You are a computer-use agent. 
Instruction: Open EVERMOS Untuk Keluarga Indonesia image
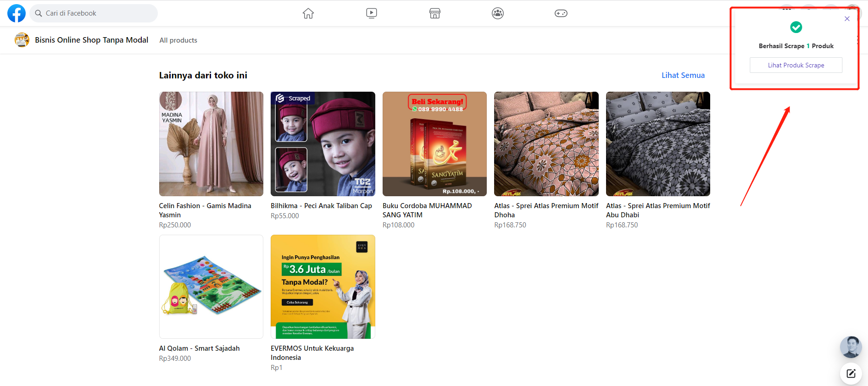click(323, 287)
